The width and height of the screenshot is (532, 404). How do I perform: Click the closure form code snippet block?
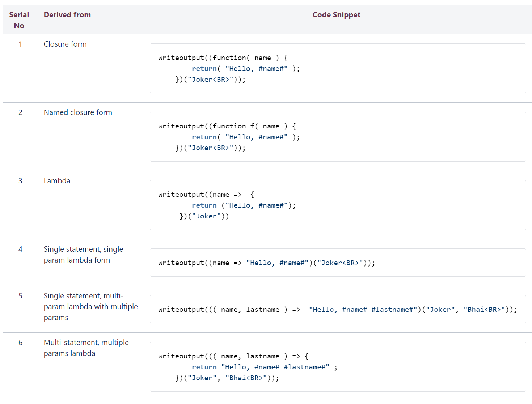pyautogui.click(x=337, y=68)
